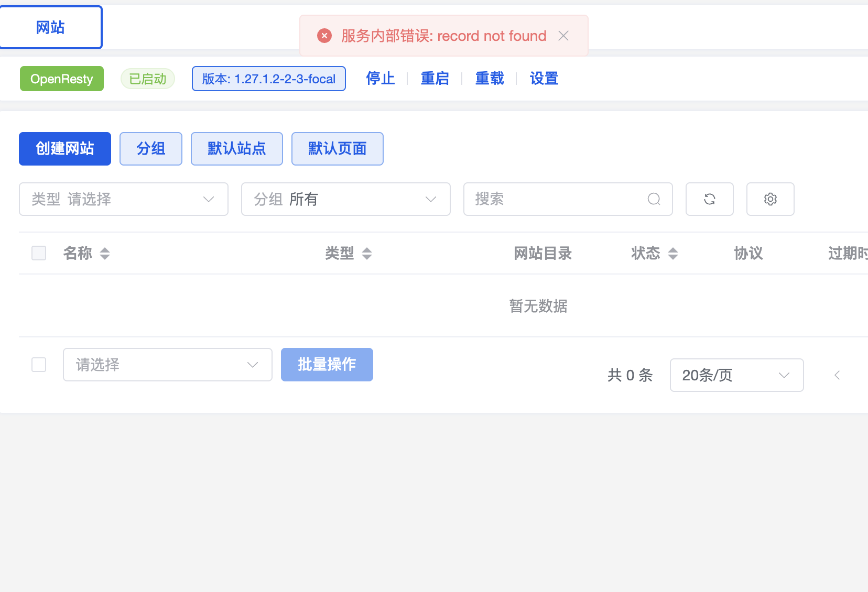Image resolution: width=868 pixels, height=592 pixels.
Task: Open the batch action 请选择 dropdown
Action: (x=168, y=365)
